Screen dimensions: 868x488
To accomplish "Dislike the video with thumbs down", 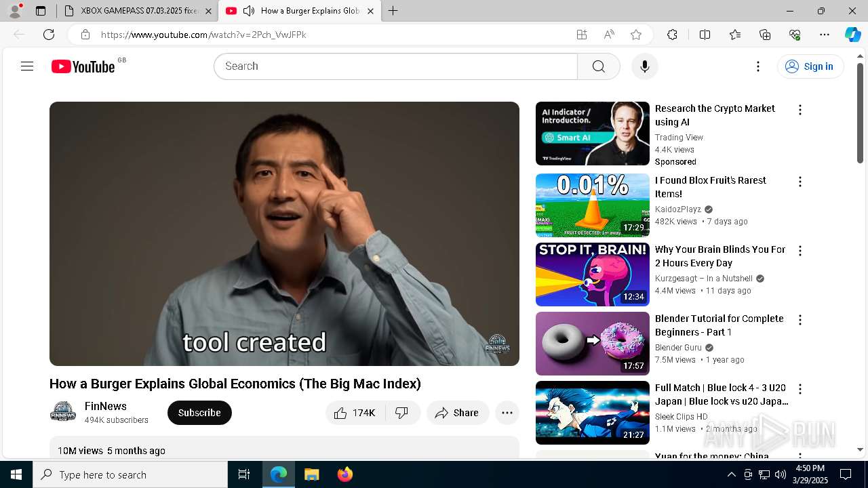I will point(402,413).
